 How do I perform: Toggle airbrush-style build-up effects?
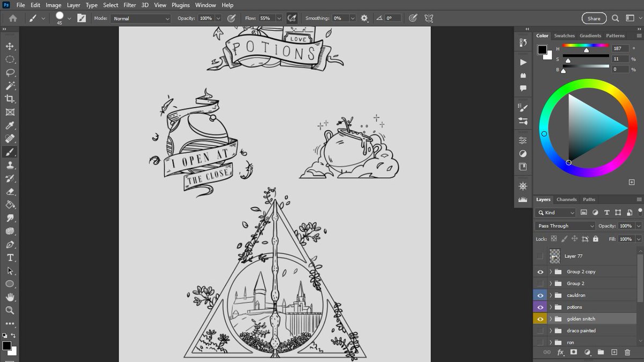pos(292,18)
